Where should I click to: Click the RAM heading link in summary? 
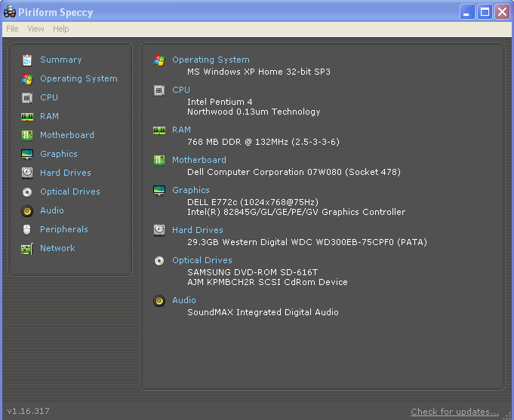182,130
